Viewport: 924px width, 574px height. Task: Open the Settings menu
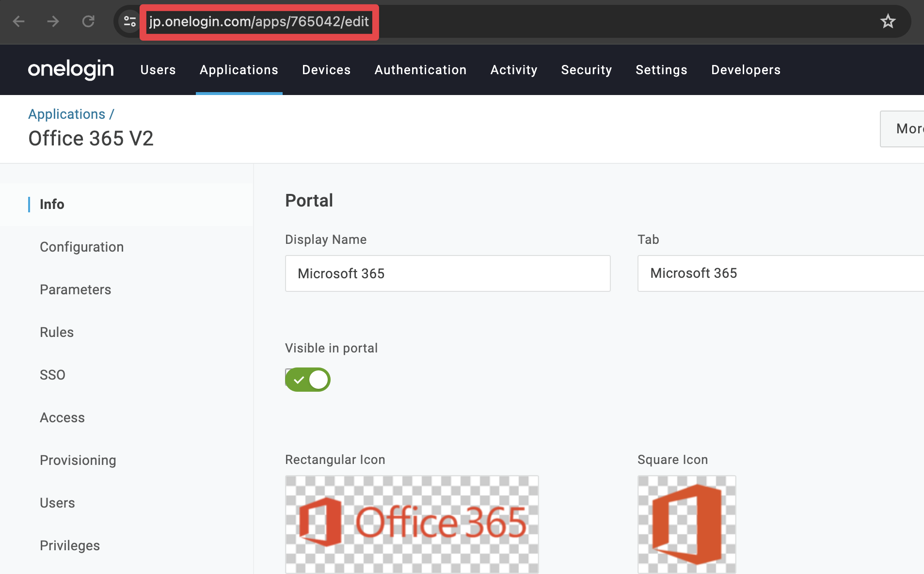point(661,70)
